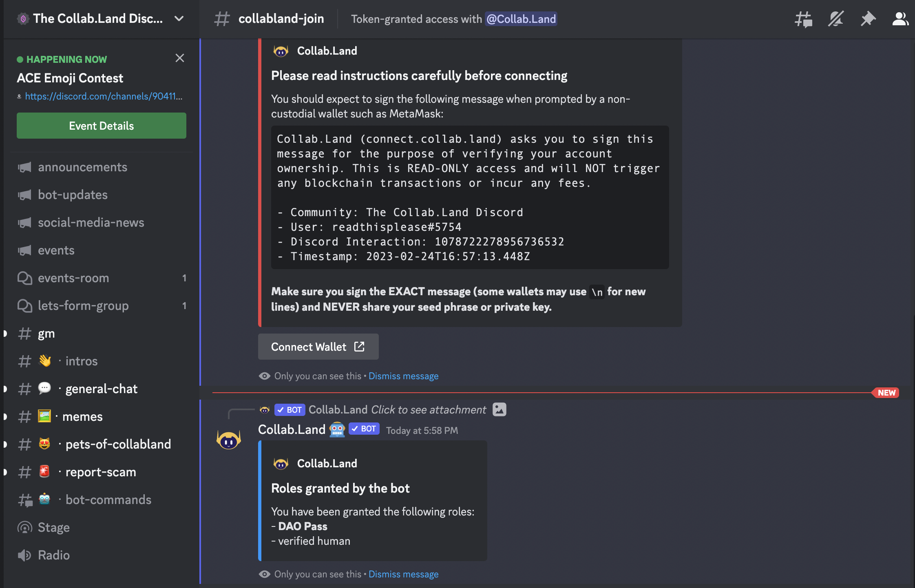The image size is (915, 588).
Task: Click Collab.Land embed author in Roles granted card
Action: [327, 464]
